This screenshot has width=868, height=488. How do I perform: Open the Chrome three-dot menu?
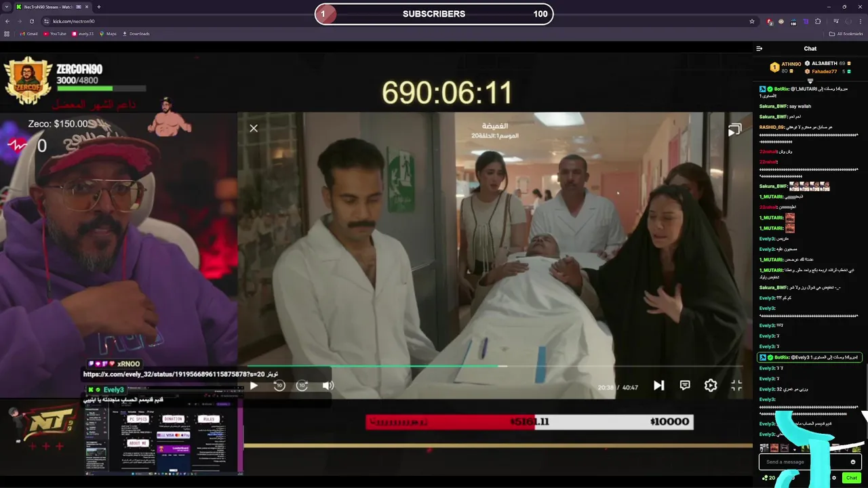click(x=861, y=21)
